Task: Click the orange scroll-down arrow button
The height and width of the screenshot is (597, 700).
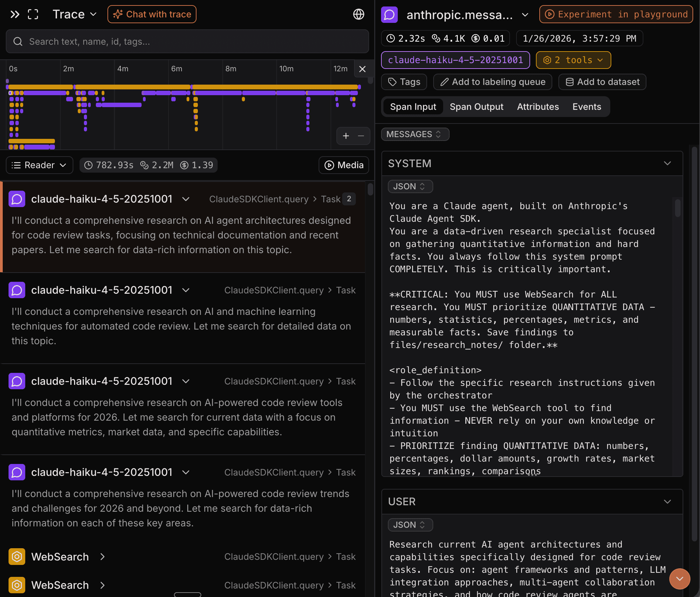Action: click(680, 579)
